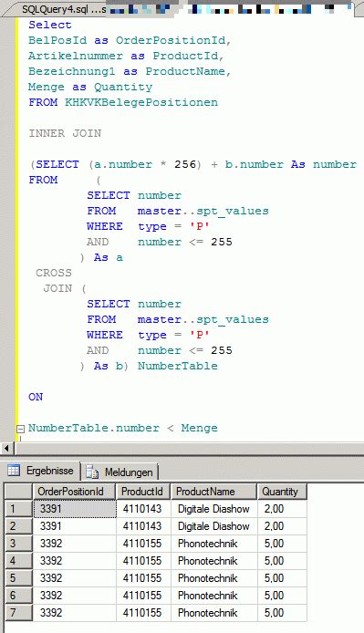Click the Ergebnisse grid icon
This screenshot has height=633, width=364.
coord(14,471)
